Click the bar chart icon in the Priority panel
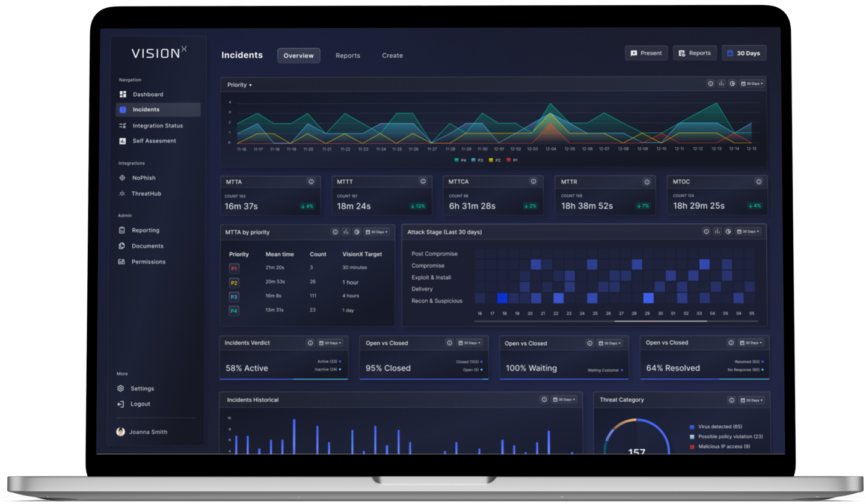 [721, 84]
